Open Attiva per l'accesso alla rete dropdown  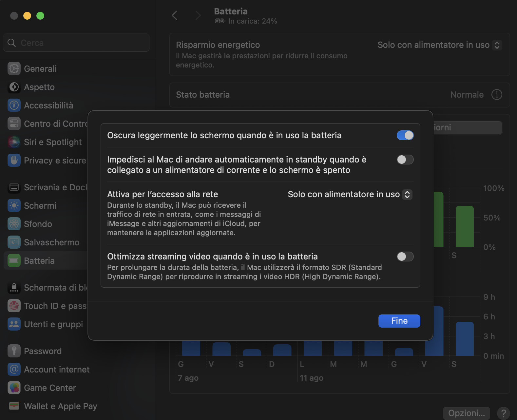click(350, 194)
